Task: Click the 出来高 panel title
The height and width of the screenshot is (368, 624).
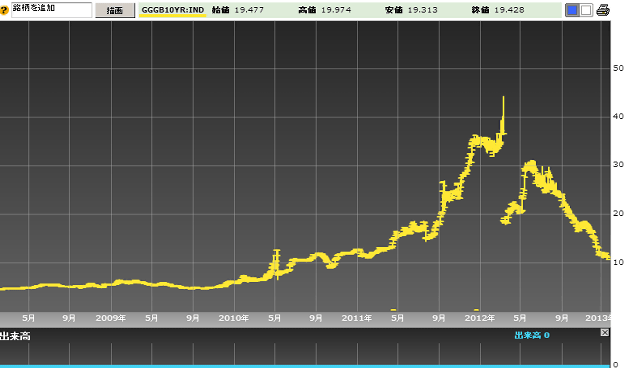Action: (x=15, y=336)
